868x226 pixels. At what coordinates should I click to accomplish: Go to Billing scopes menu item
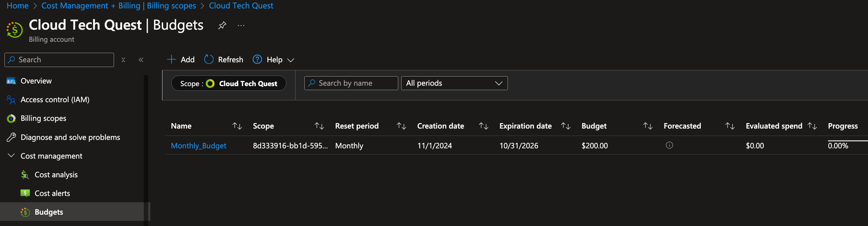tap(44, 118)
